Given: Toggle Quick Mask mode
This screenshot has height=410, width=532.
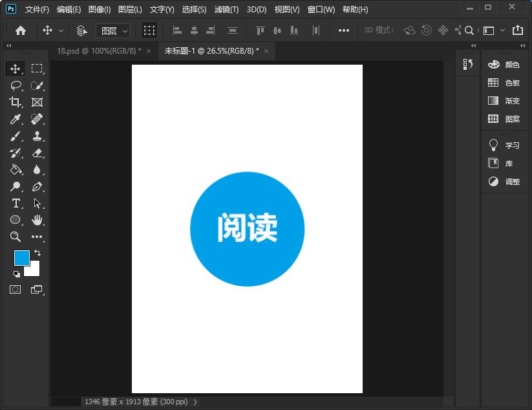Looking at the screenshot, I should click(16, 290).
